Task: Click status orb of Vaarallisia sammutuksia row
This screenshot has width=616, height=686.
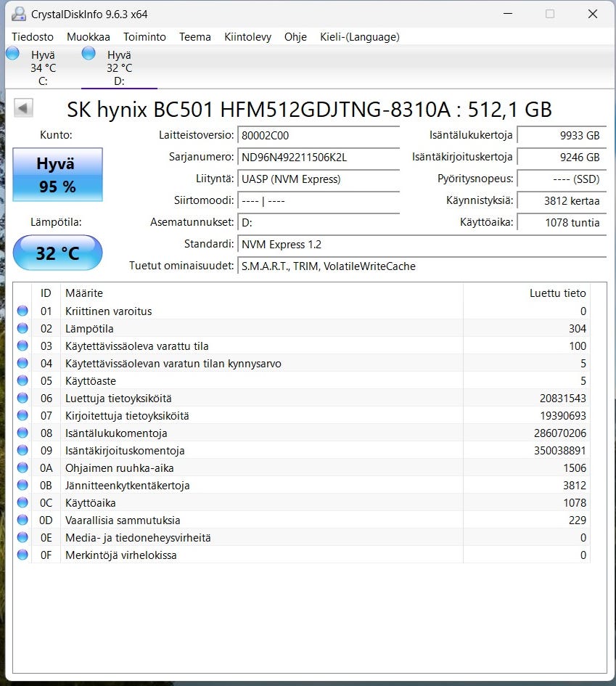Action: click(x=22, y=520)
